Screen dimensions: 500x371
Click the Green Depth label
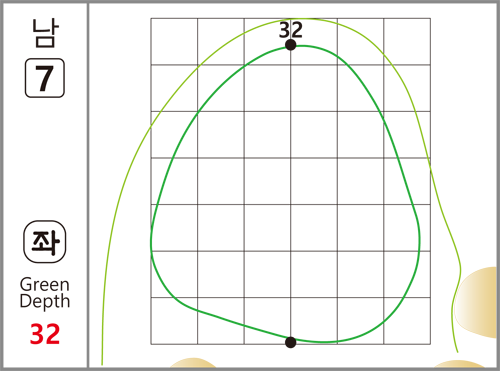(x=45, y=293)
